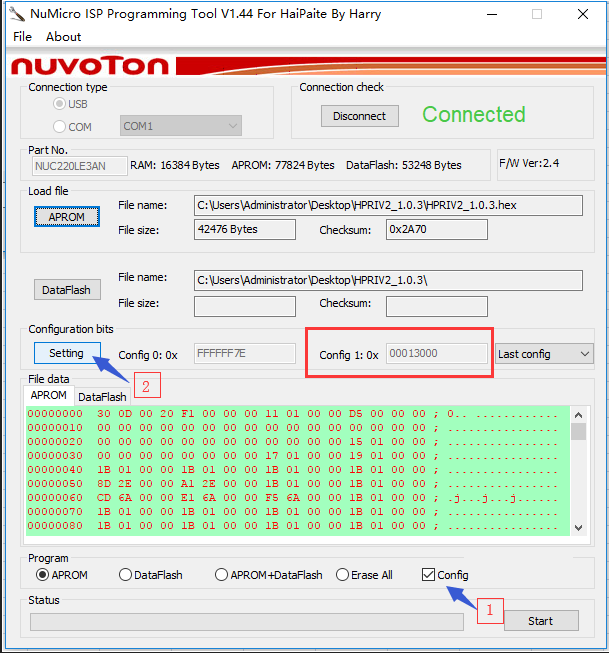Open the configuration bits Setting button
609x653 pixels.
click(x=67, y=353)
